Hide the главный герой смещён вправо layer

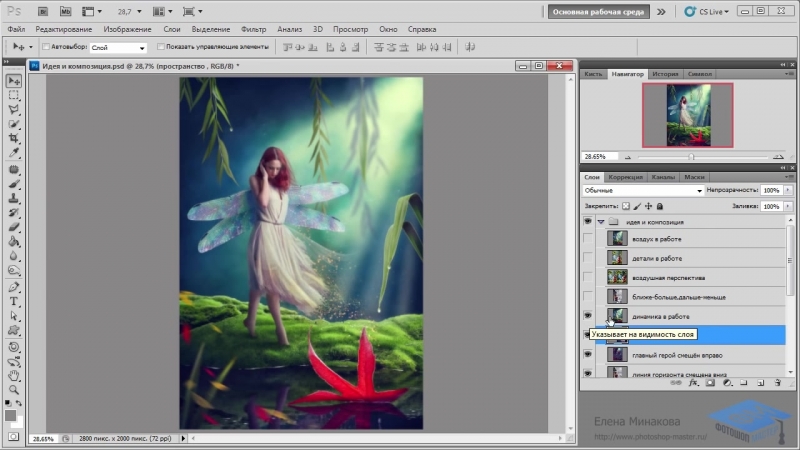(x=588, y=355)
